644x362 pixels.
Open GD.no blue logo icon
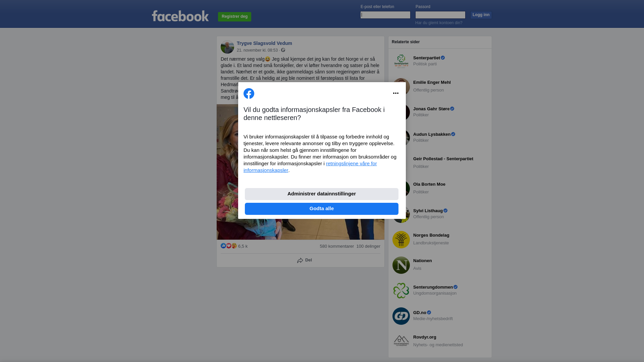(x=401, y=316)
